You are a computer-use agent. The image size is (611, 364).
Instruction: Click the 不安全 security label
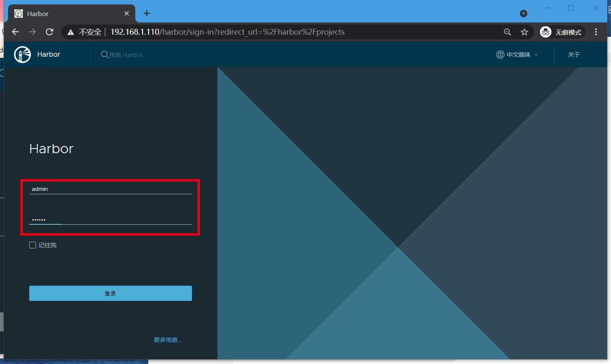pyautogui.click(x=90, y=32)
